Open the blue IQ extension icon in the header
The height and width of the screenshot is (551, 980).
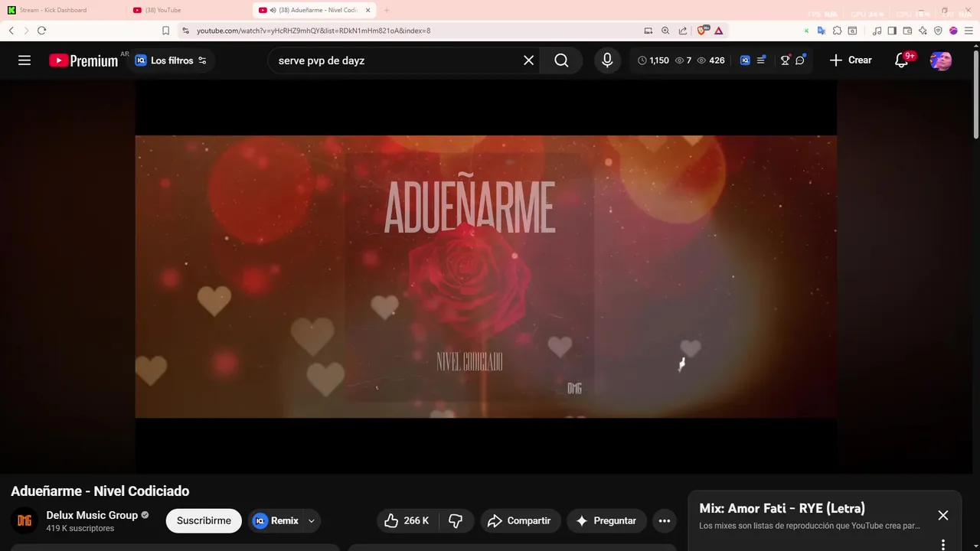coord(745,60)
